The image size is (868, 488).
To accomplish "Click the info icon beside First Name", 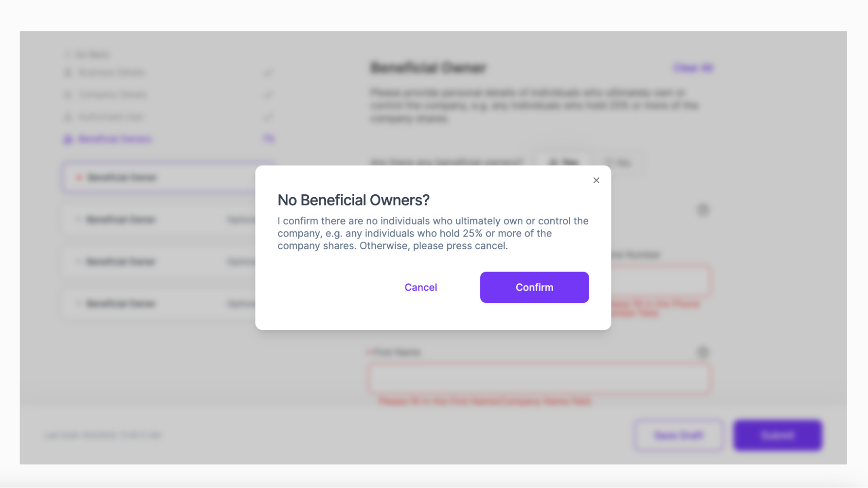I will pos(703,352).
